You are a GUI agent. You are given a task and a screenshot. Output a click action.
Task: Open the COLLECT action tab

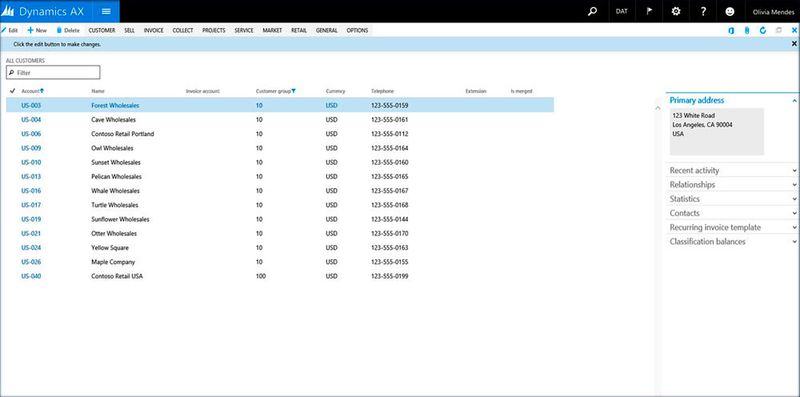[x=183, y=31]
